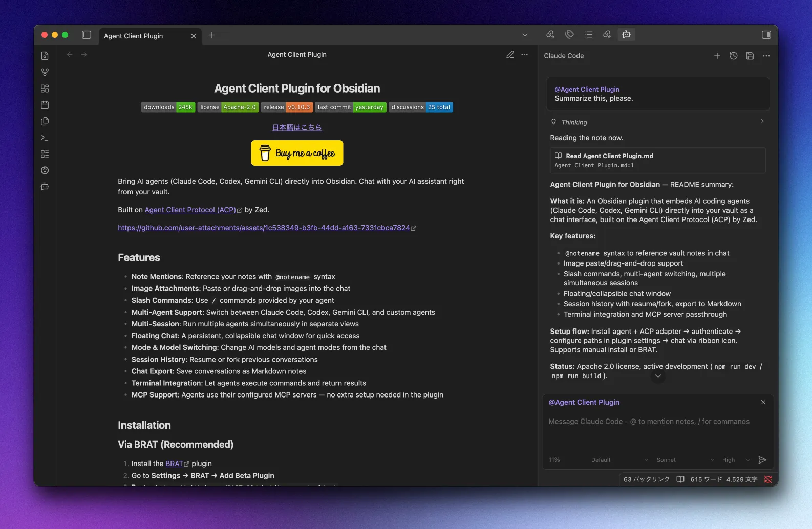Toggle the right sidebar panel icon
This screenshot has width=812, height=529.
(x=766, y=35)
